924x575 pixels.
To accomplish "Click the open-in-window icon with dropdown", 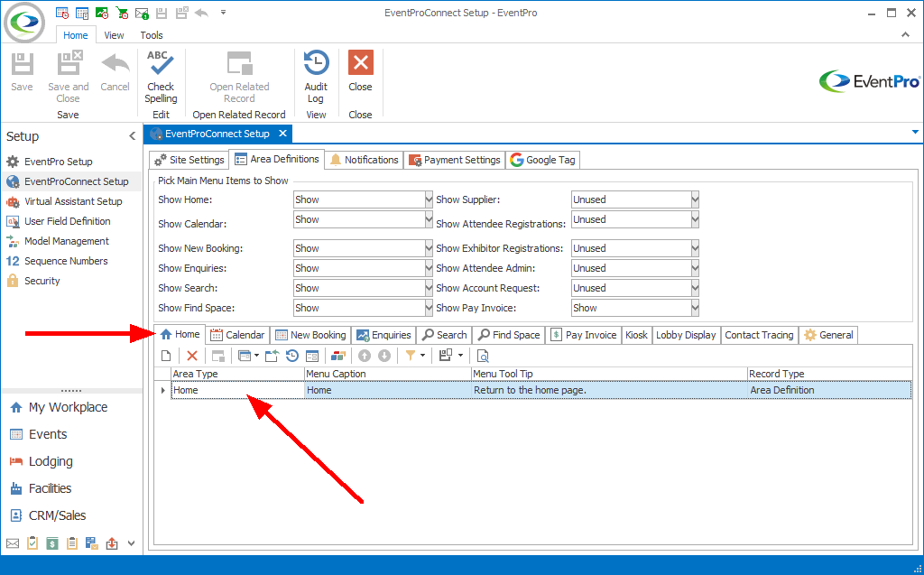I will click(248, 356).
